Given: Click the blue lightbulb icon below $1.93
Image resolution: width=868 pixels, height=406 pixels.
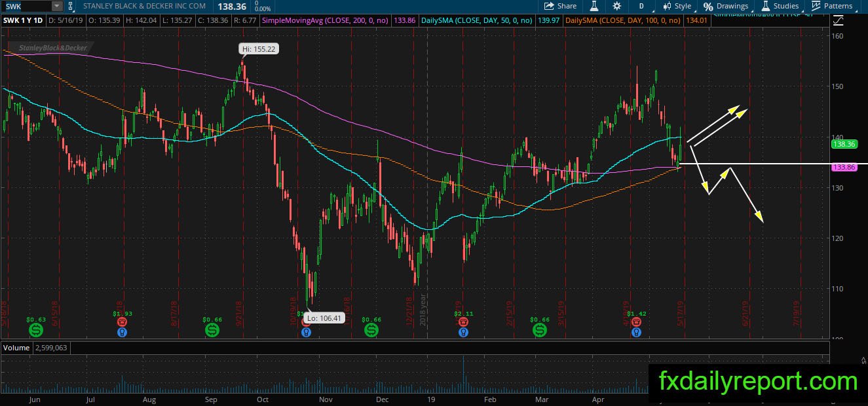Looking at the screenshot, I should [x=122, y=333].
